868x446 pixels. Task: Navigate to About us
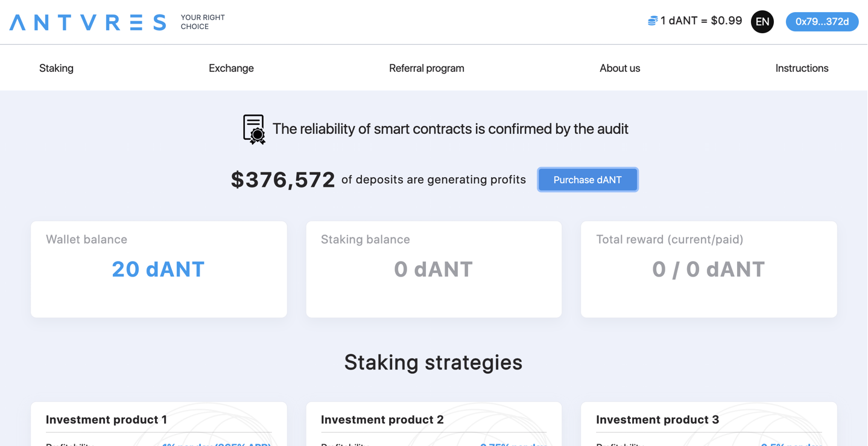pyautogui.click(x=619, y=68)
